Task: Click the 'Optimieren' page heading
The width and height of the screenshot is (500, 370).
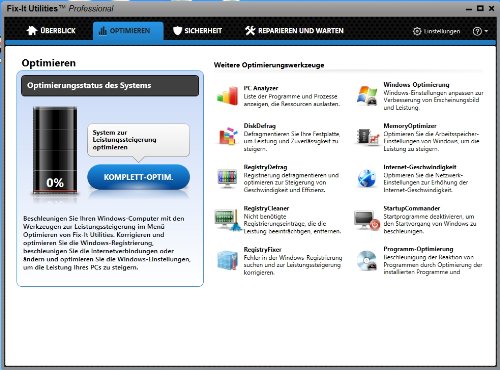Action: (49, 63)
